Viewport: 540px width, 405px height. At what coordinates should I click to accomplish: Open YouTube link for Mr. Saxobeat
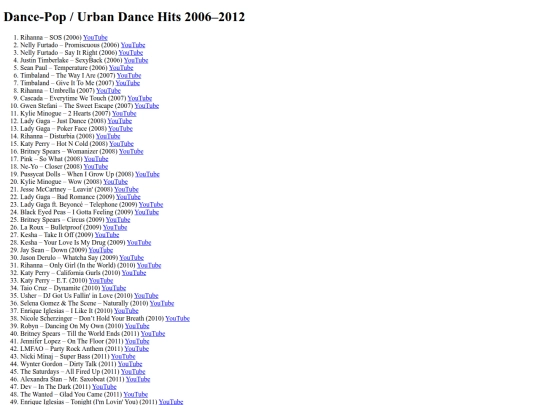point(138,379)
